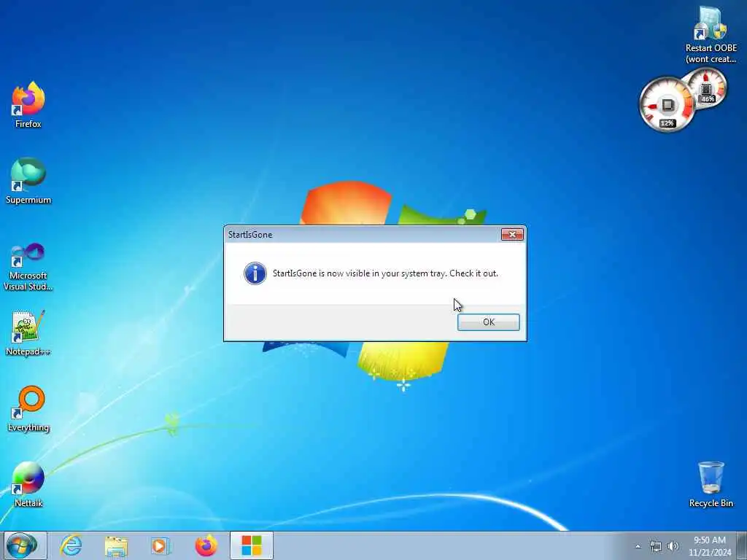Click the Show desktop strip

[742, 546]
